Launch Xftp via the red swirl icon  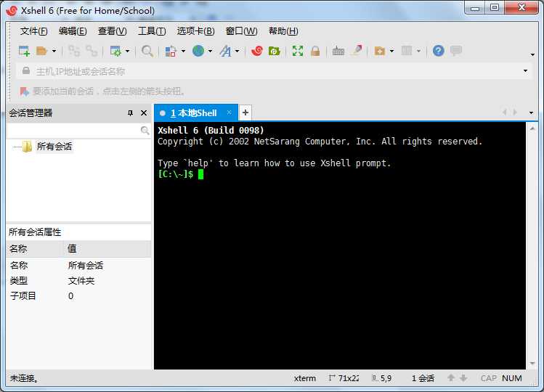coord(257,51)
